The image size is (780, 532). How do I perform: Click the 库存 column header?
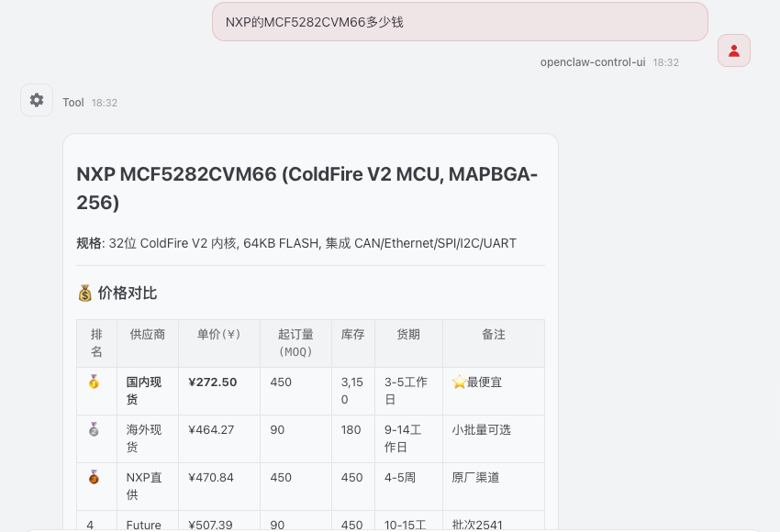(x=352, y=335)
